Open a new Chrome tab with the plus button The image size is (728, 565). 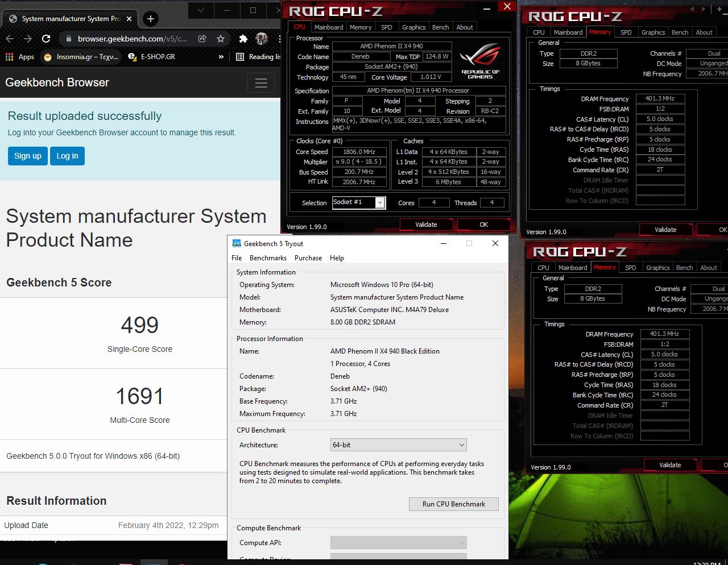pos(150,19)
